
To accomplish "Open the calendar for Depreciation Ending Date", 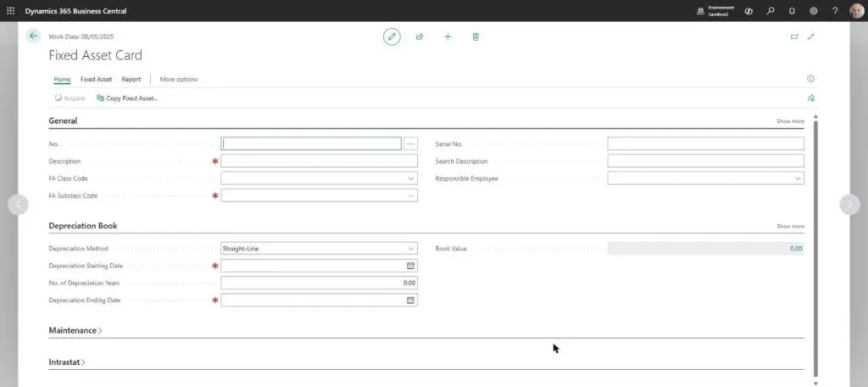I will pos(410,300).
